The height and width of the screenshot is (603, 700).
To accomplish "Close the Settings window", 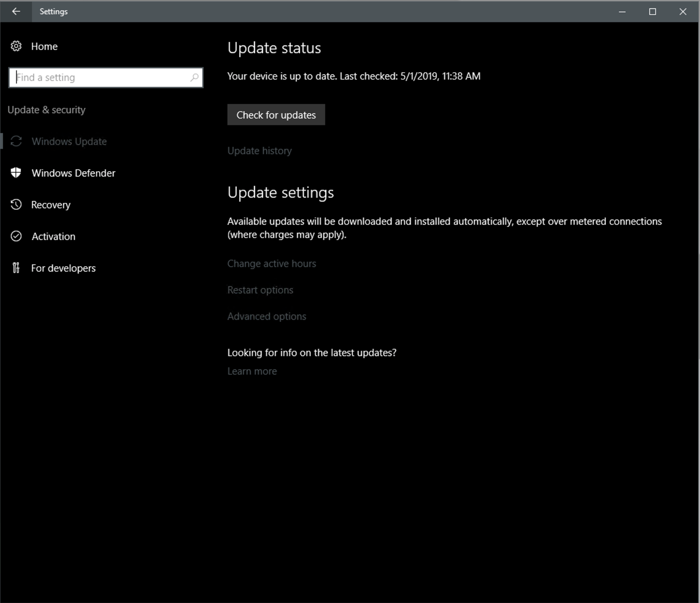I will (x=683, y=11).
